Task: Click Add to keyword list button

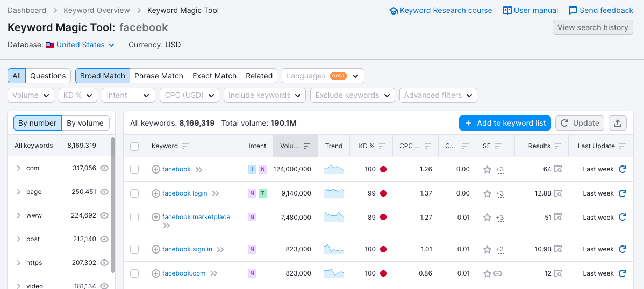Action: (x=505, y=123)
